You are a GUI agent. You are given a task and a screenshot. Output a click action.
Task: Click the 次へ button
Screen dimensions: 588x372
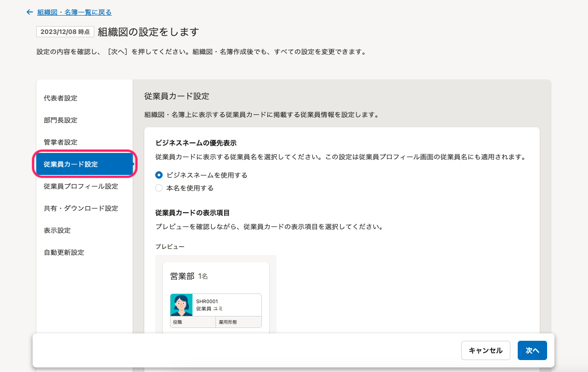coord(532,350)
